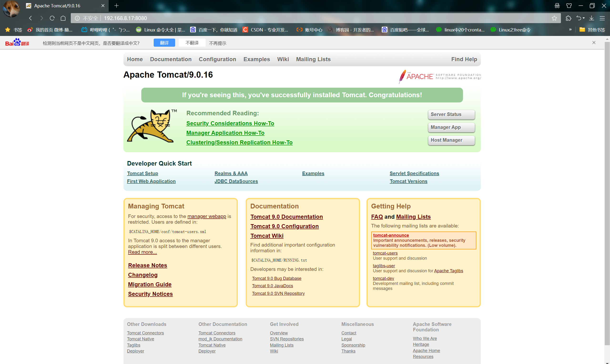The height and width of the screenshot is (364, 610).
Task: Click the Manager App button
Action: pos(451,127)
